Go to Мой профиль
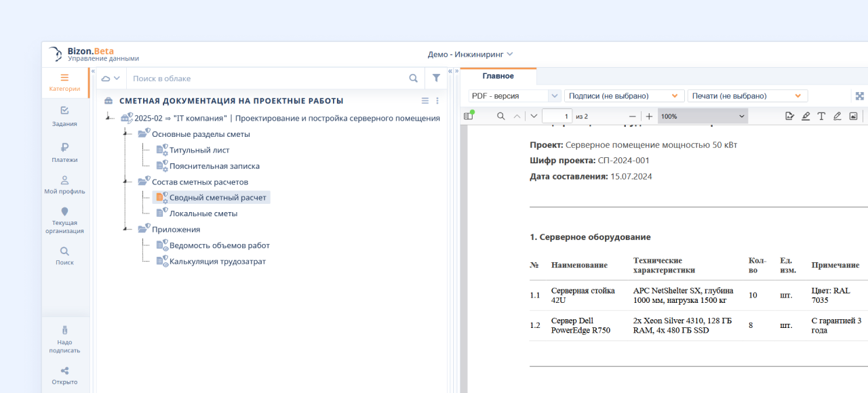This screenshot has height=393, width=868. (x=64, y=185)
